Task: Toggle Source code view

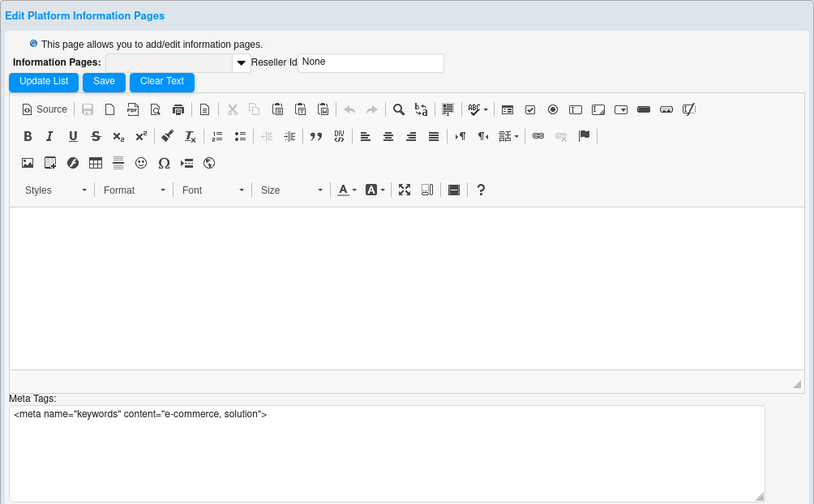Action: pyautogui.click(x=44, y=109)
